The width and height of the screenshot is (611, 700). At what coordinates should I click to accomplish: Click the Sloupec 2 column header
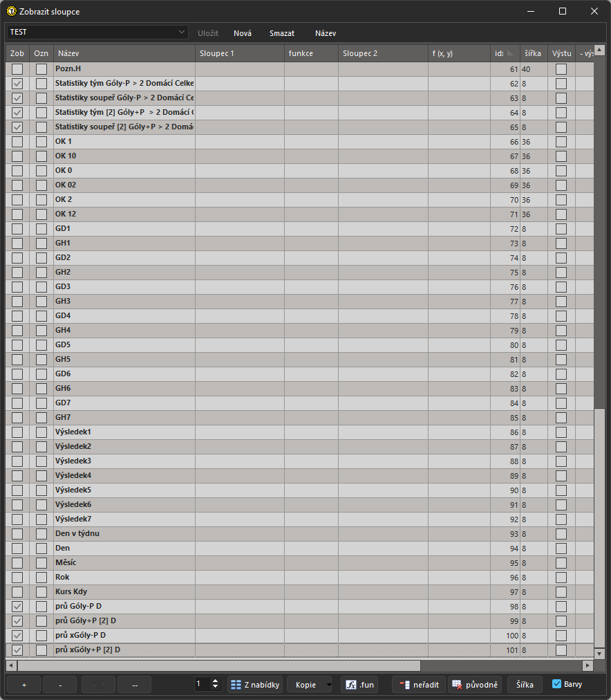pos(384,53)
